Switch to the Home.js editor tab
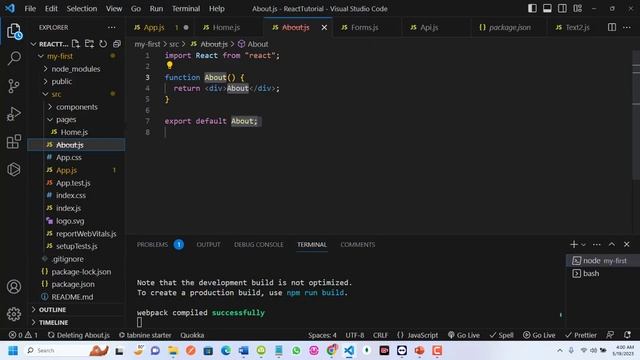Image resolution: width=640 pixels, height=360 pixels. coord(226,27)
